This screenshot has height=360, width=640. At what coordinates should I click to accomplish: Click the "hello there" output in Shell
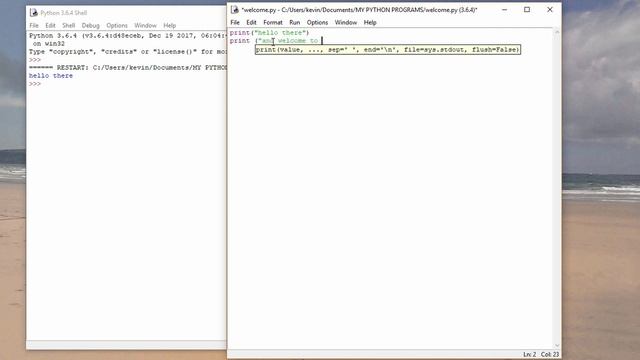[51, 76]
